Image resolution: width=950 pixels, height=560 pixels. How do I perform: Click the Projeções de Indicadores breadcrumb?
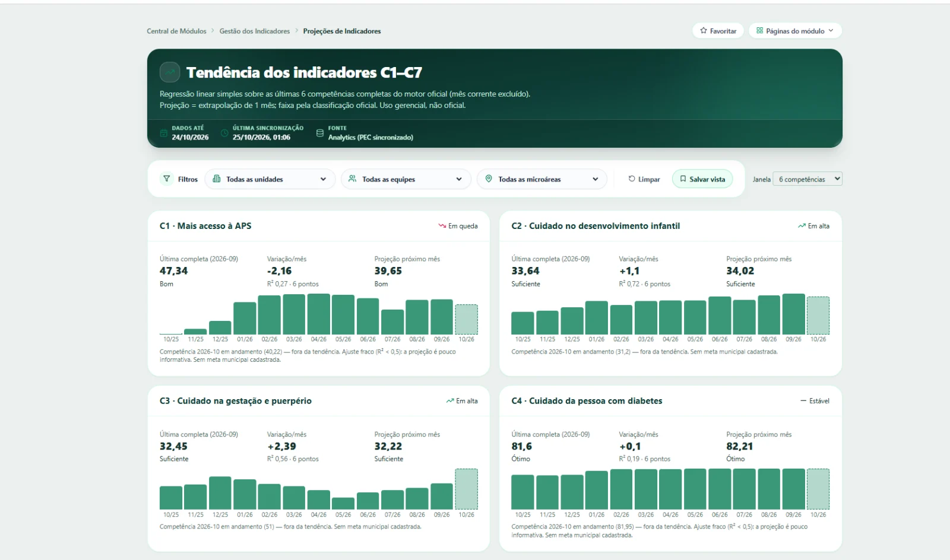[342, 31]
